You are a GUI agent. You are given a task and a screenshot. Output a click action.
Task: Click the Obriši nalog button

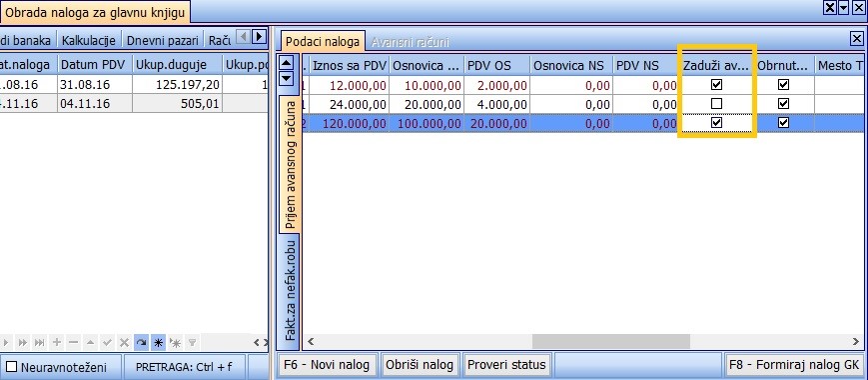(x=420, y=365)
